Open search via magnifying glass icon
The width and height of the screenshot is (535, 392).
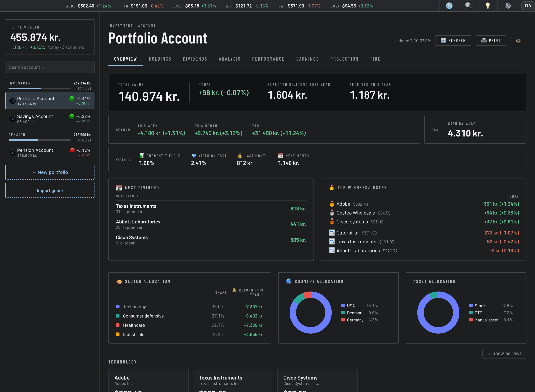pos(468,6)
